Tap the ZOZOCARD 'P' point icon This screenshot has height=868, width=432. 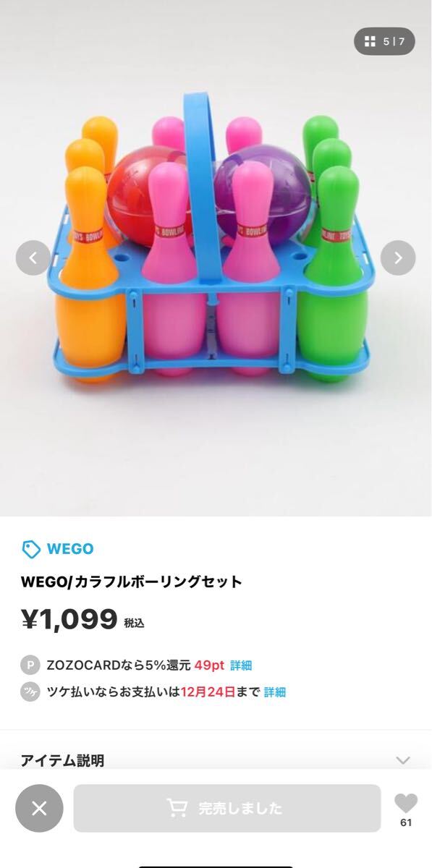(30, 665)
